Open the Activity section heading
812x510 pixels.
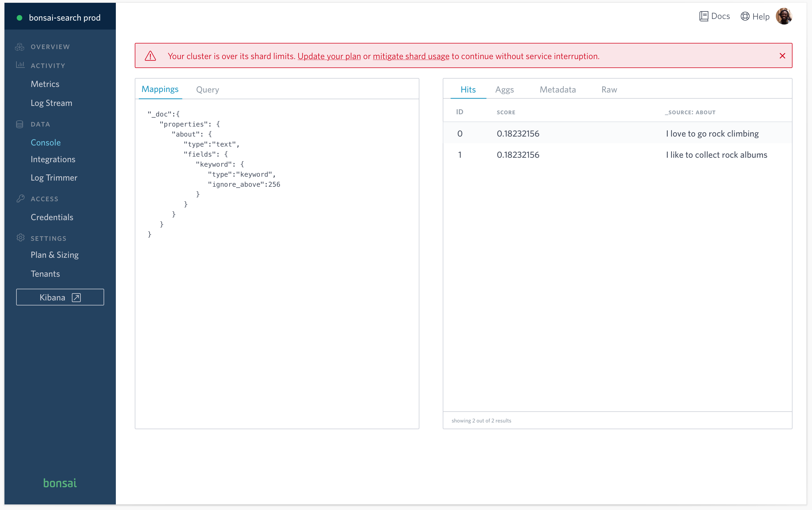click(x=48, y=66)
